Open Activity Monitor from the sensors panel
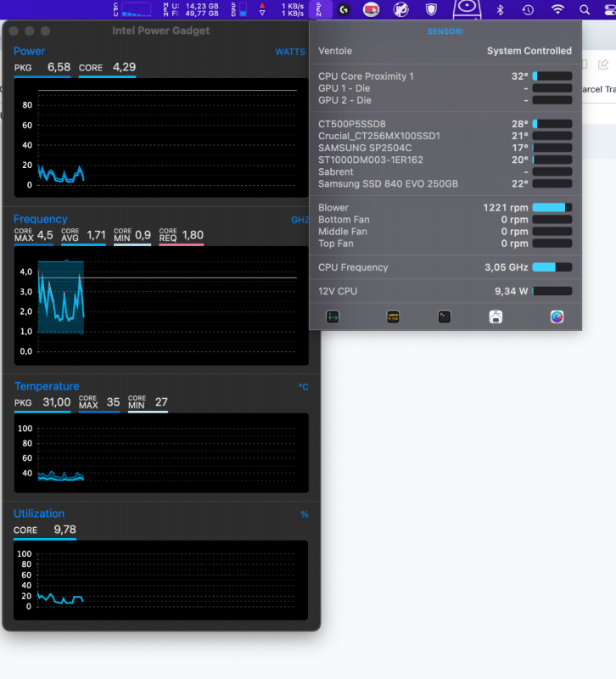 pyautogui.click(x=333, y=317)
